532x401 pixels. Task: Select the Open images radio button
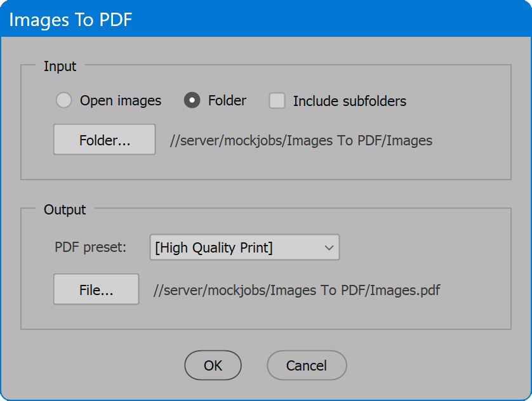[63, 100]
